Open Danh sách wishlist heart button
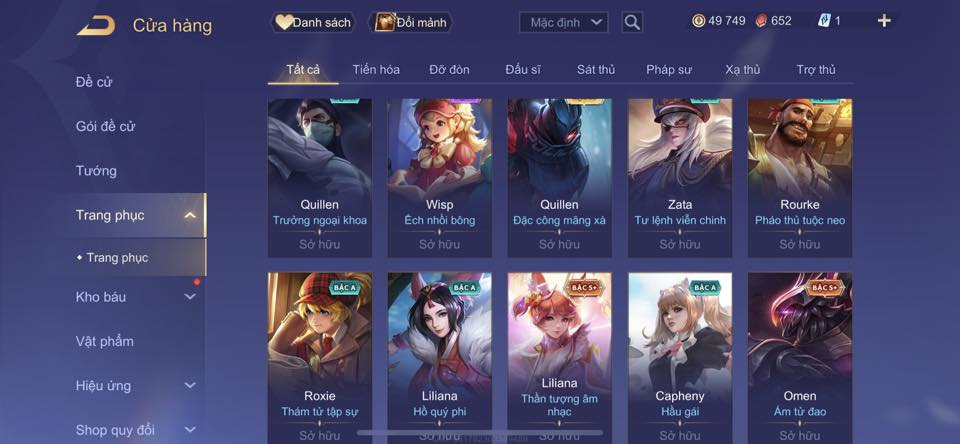Viewport: 960px width, 444px height. (x=313, y=23)
